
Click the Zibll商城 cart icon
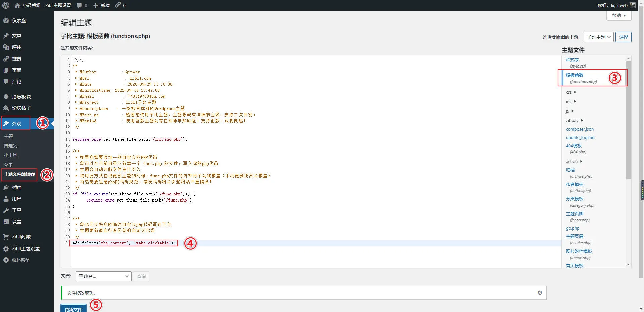click(x=6, y=237)
